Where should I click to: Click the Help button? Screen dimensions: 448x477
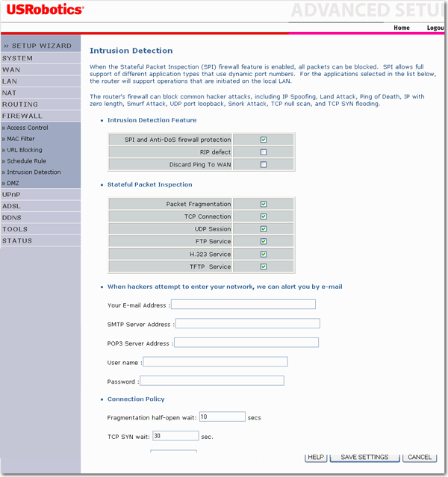click(x=316, y=457)
